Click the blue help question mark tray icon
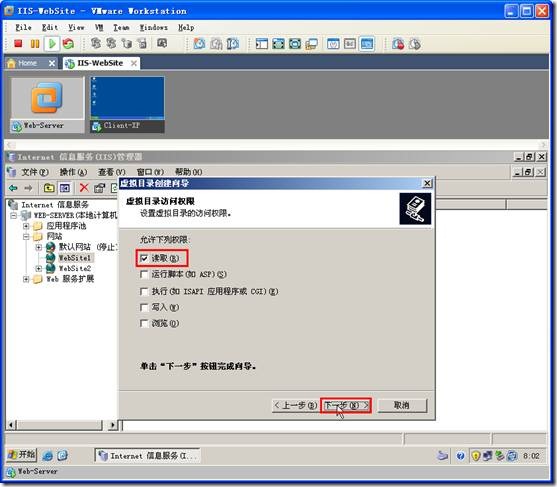 click(x=460, y=455)
